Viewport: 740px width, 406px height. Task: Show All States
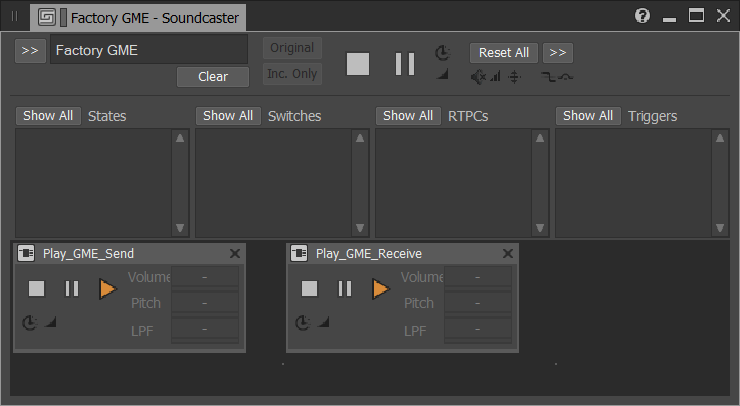(x=48, y=116)
